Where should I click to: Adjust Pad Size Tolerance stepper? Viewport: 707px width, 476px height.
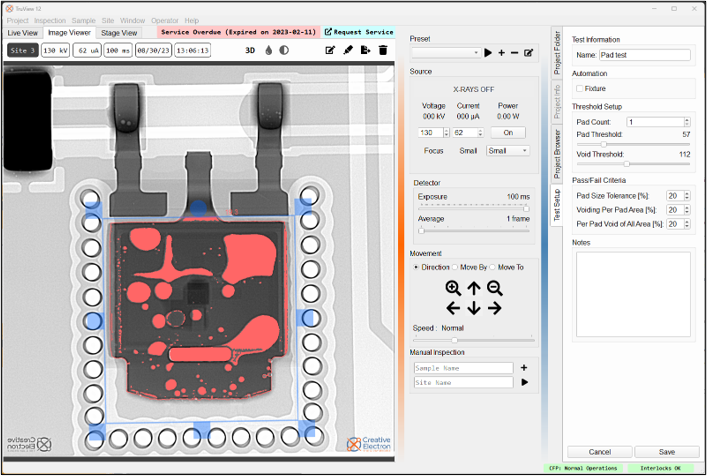[687, 196]
